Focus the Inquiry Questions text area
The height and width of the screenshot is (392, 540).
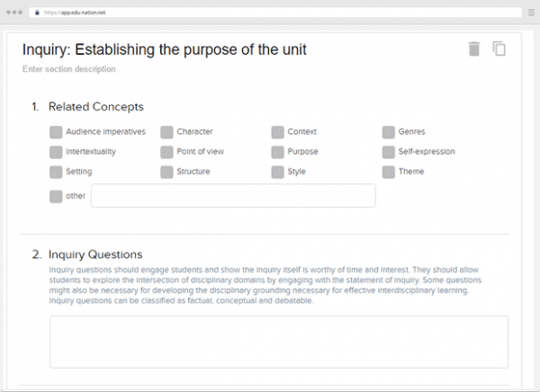point(278,341)
